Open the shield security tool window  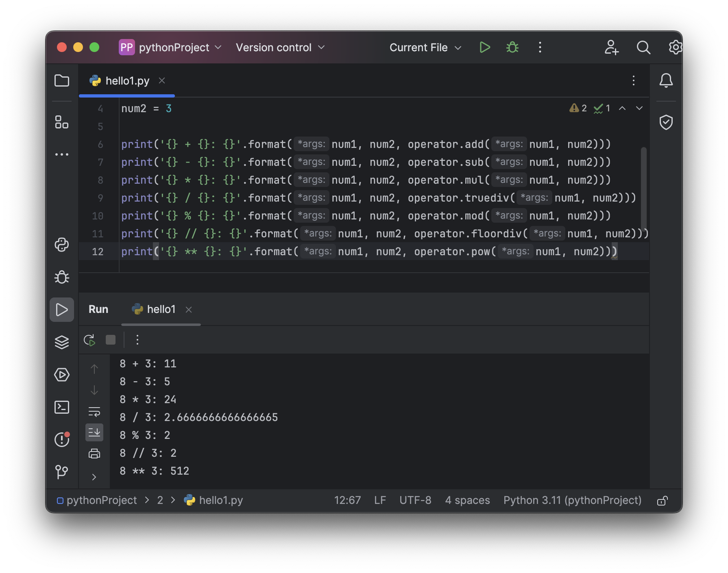[x=666, y=122]
